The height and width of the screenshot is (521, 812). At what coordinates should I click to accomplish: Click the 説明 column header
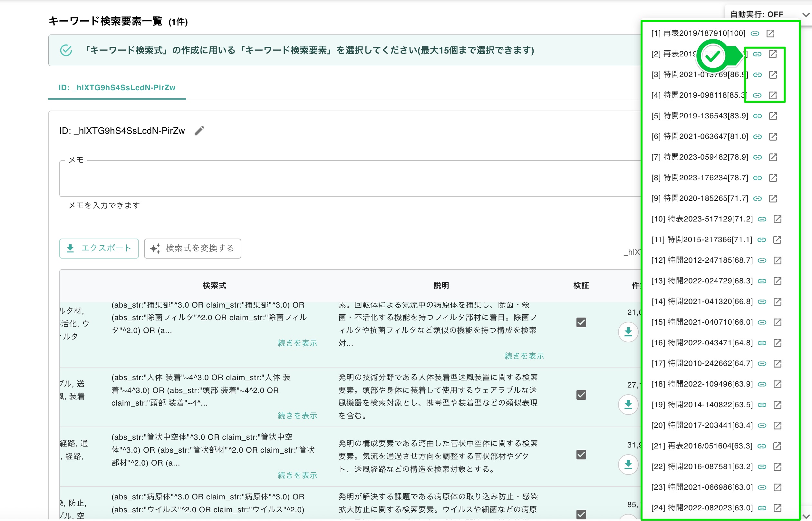coord(441,286)
